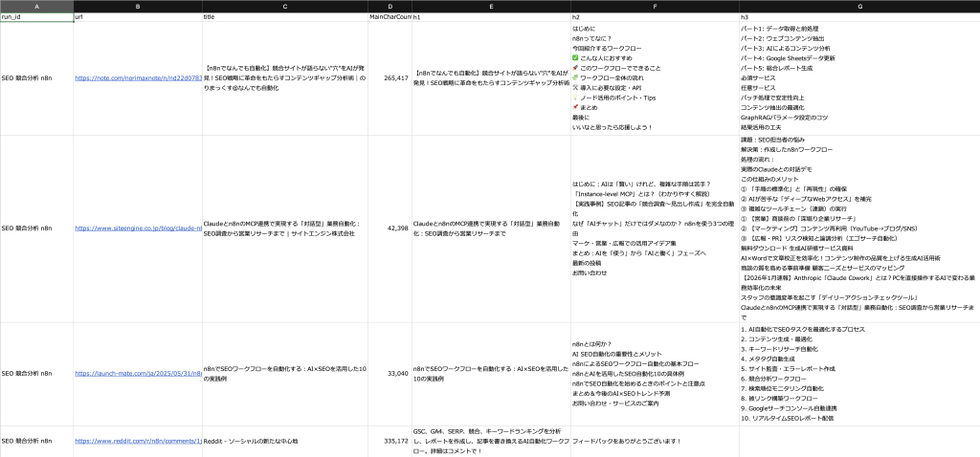980x457 pixels.
Task: Select column C header
Action: coord(285,7)
